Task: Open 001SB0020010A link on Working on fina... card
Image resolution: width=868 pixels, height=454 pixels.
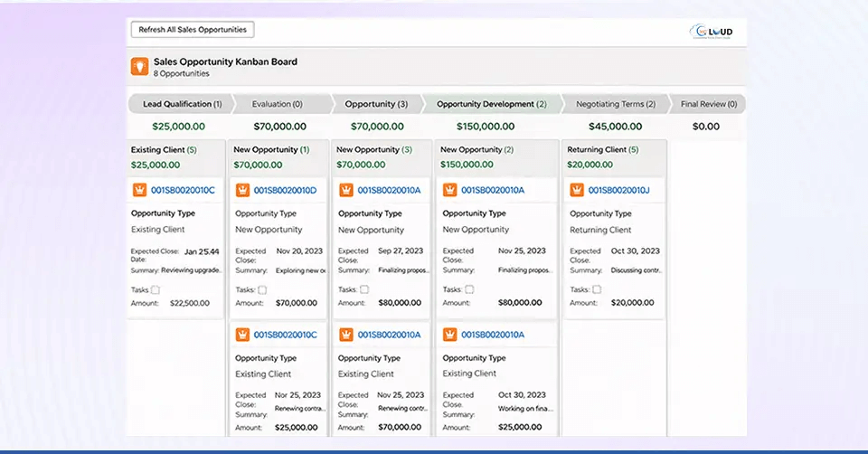Action: click(493, 335)
